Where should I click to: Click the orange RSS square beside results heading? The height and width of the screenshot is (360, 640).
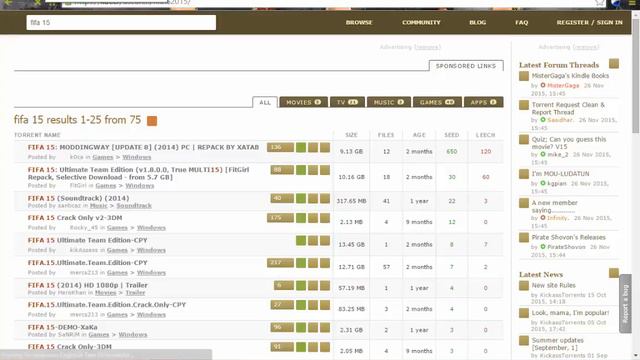(x=152, y=121)
